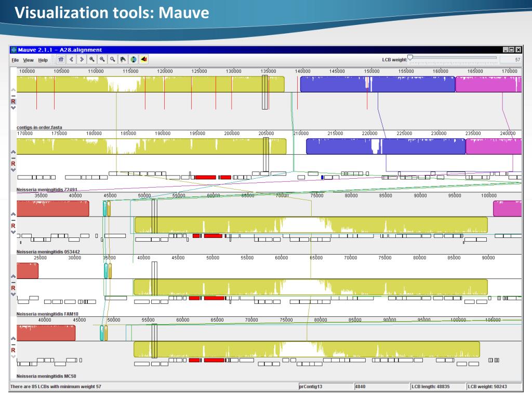This screenshot has width=532, height=399.
Task: Set FAM18 as reference genome using R
Action: click(13, 288)
